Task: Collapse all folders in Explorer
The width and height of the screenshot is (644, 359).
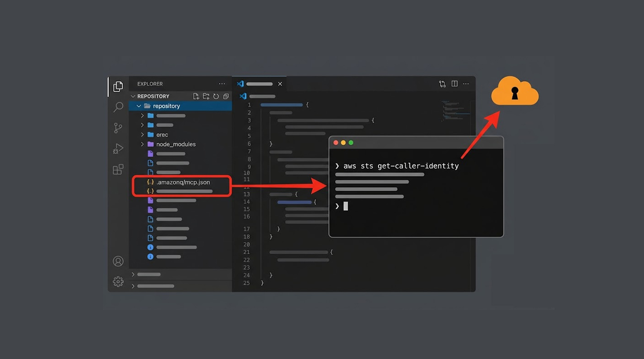Action: coord(226,96)
